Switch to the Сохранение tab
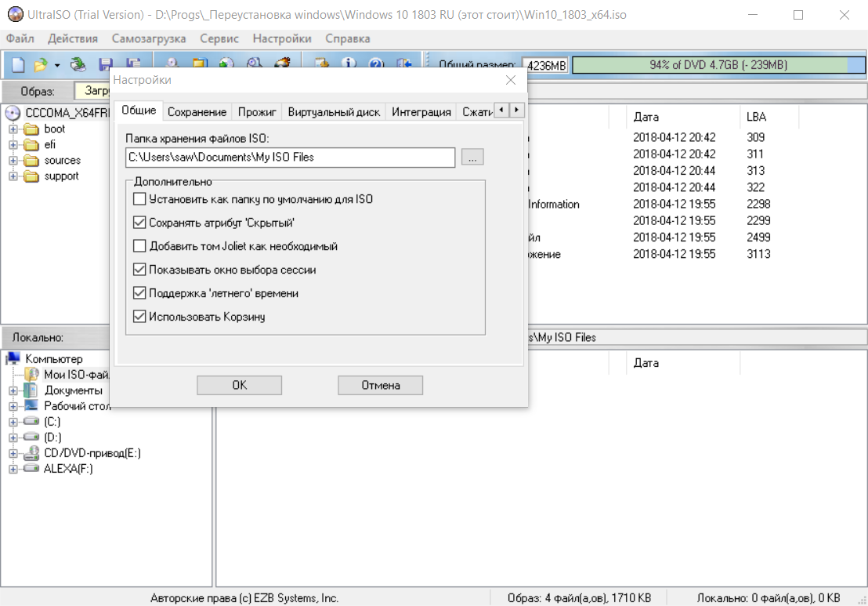The image size is (868, 606). pos(197,112)
